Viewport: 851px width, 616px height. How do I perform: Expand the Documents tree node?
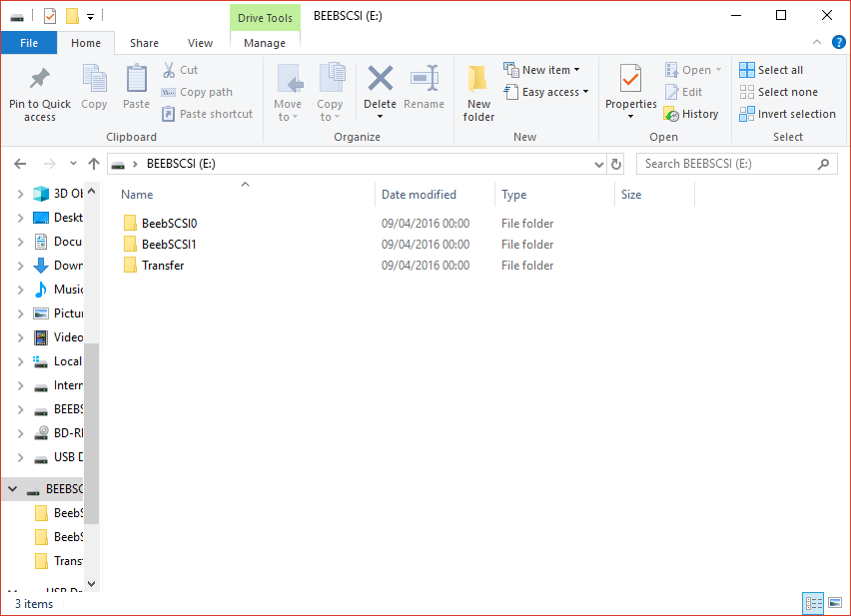point(20,242)
